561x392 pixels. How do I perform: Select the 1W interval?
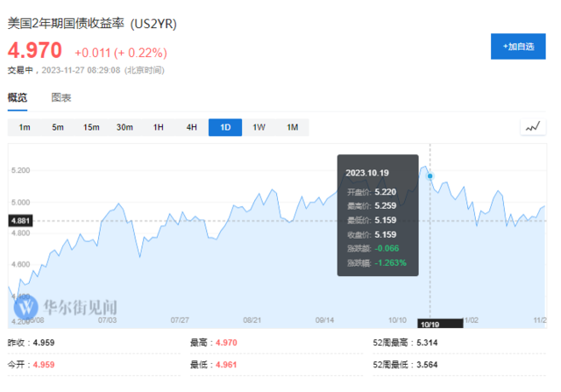[x=259, y=127]
